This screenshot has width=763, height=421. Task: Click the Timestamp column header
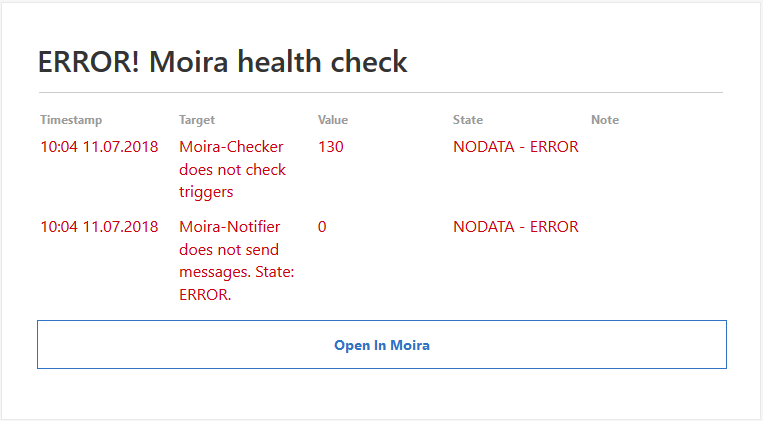[71, 120]
